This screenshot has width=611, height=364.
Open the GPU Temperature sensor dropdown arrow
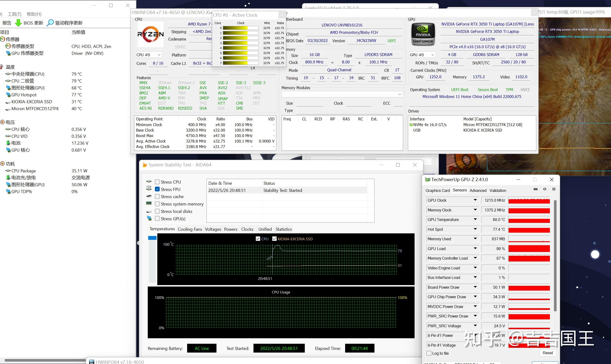pyautogui.click(x=475, y=220)
